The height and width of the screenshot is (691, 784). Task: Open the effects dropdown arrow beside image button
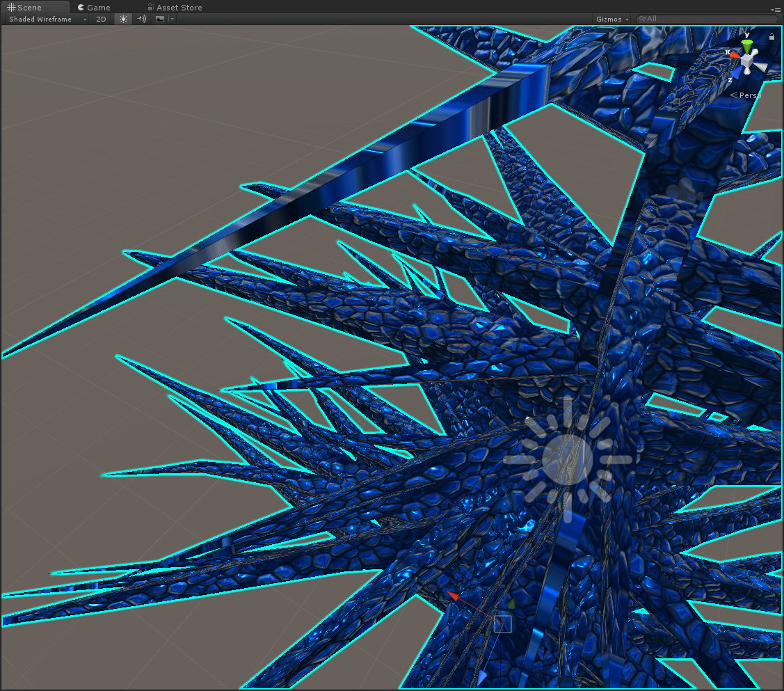(x=172, y=19)
